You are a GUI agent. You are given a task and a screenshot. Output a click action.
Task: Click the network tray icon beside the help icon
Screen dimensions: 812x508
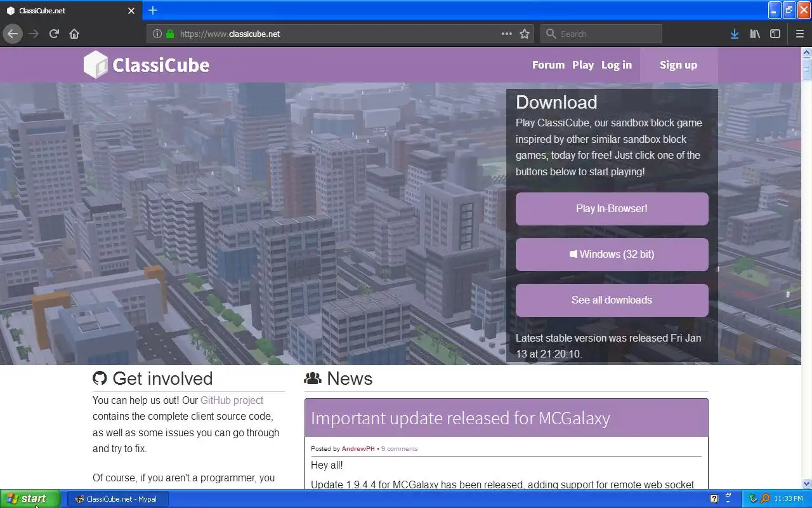pos(728,498)
